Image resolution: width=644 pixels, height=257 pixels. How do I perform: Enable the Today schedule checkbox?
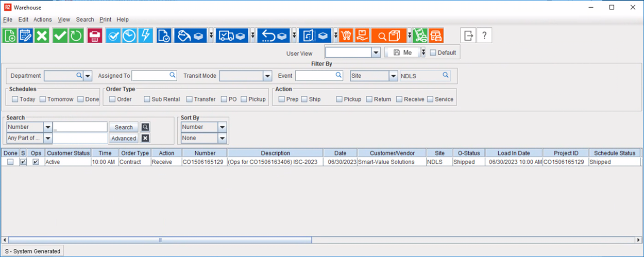[x=15, y=99]
